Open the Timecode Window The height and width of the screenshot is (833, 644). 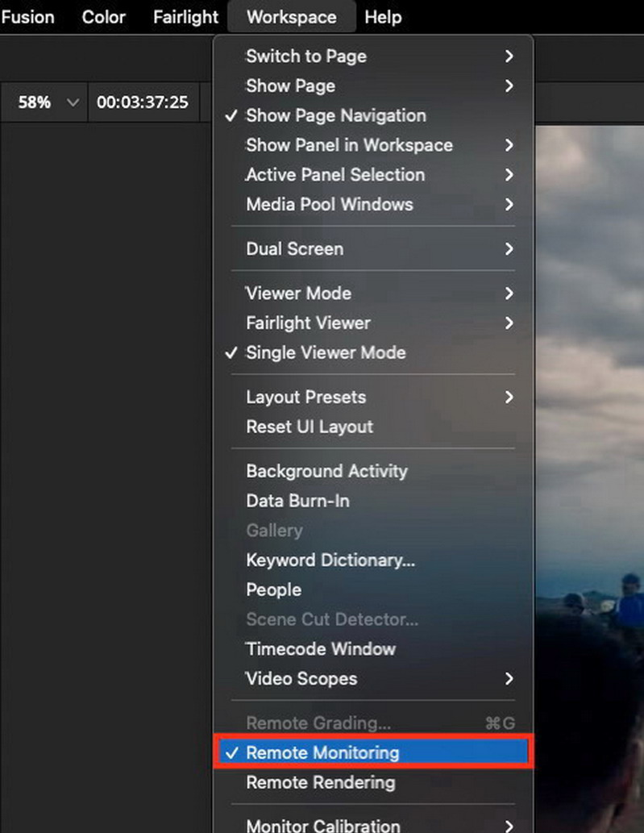pyautogui.click(x=373, y=648)
